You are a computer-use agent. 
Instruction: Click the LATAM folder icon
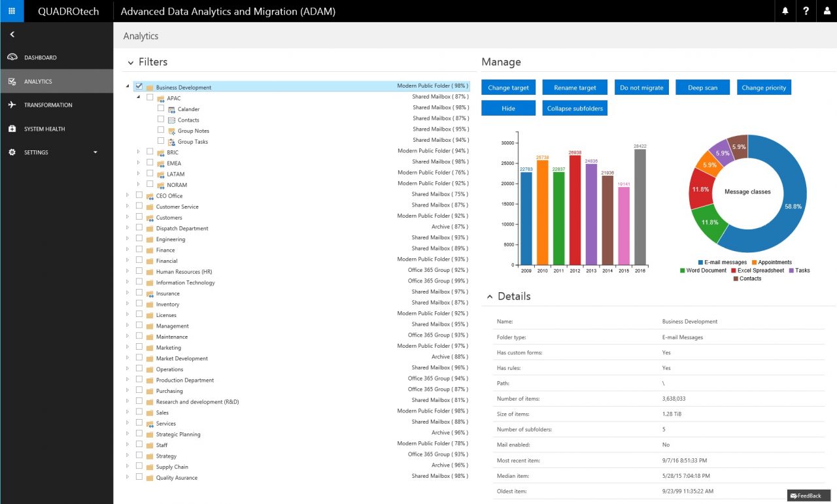(160, 175)
